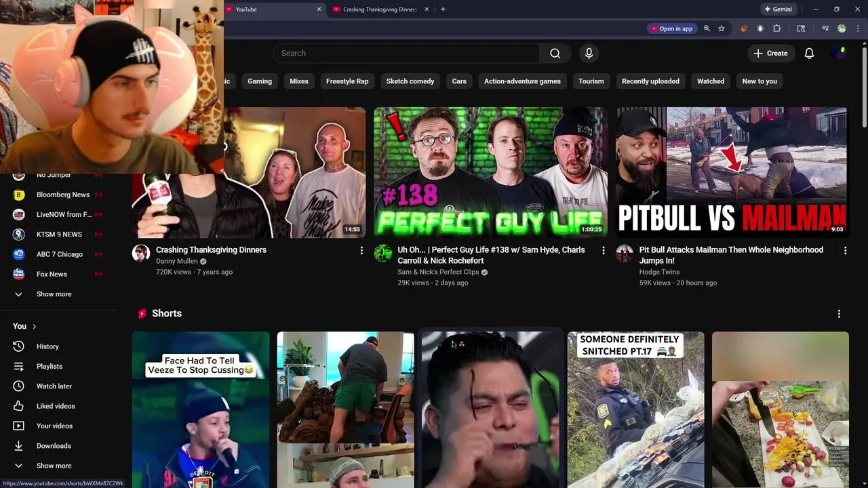Select Recently uploaded chip

(x=650, y=81)
